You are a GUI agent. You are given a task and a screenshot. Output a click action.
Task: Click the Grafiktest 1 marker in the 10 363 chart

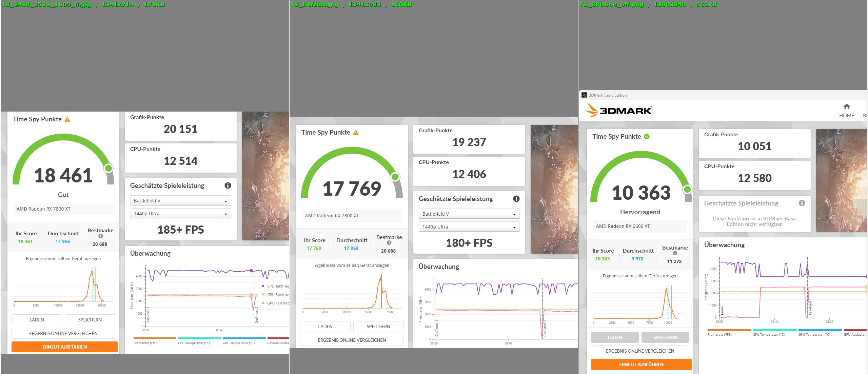[810, 307]
